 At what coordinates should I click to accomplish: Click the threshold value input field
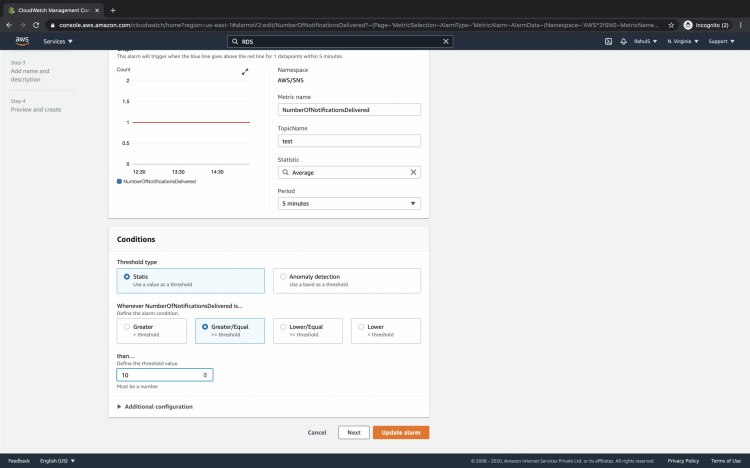click(160, 375)
